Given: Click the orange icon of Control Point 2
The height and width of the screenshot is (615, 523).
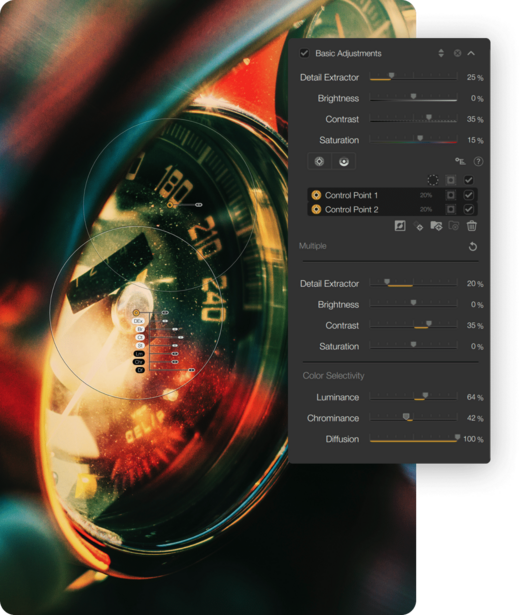Looking at the screenshot, I should tap(316, 209).
